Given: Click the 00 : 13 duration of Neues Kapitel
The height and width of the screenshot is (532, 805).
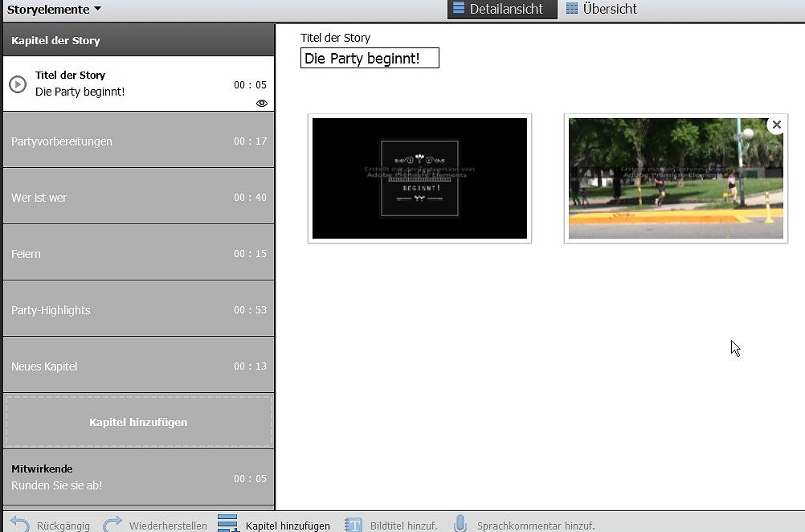Looking at the screenshot, I should click(250, 366).
